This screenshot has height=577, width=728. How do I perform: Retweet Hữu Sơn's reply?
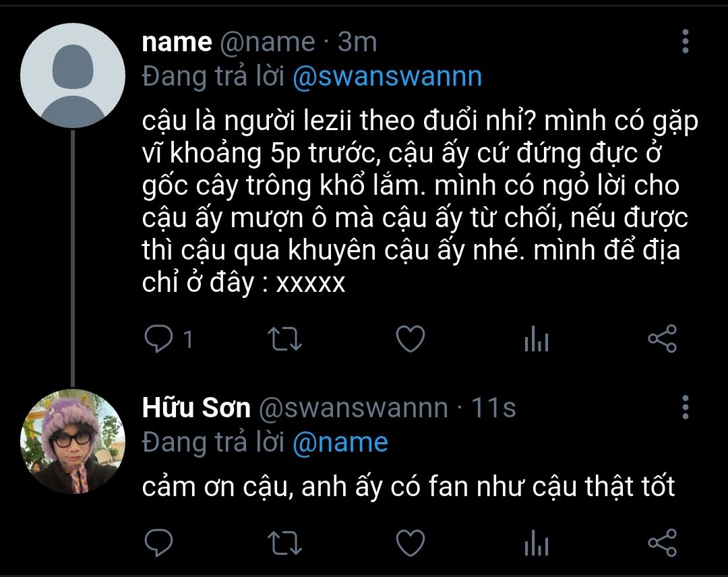284,543
